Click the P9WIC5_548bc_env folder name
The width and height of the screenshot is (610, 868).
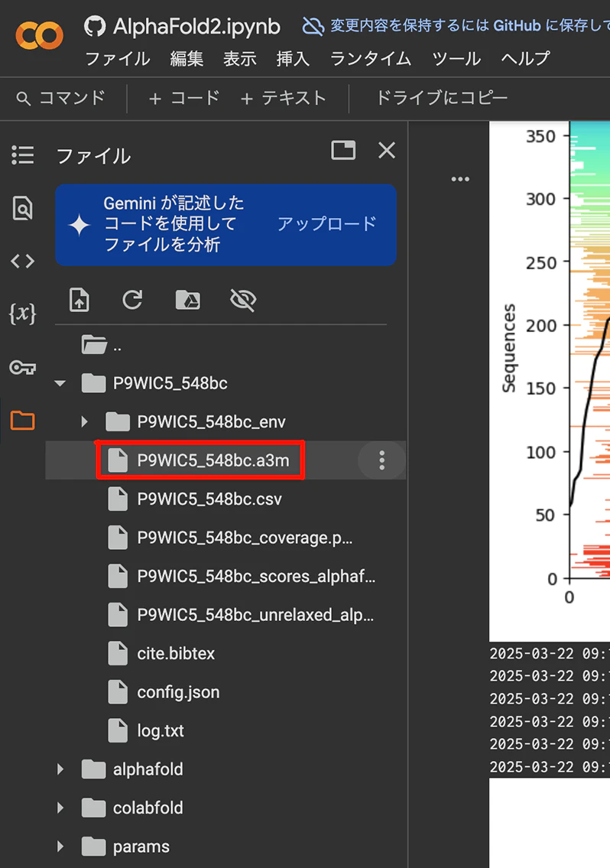pos(212,422)
